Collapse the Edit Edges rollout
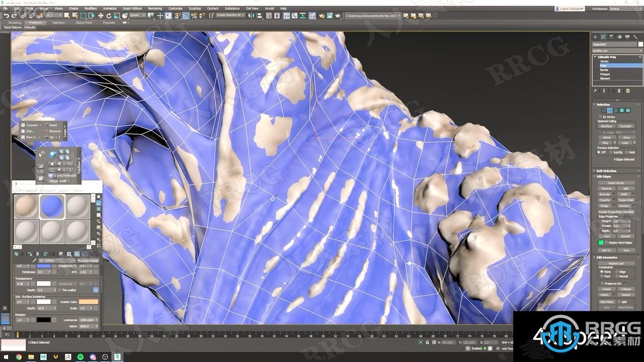 click(x=603, y=176)
